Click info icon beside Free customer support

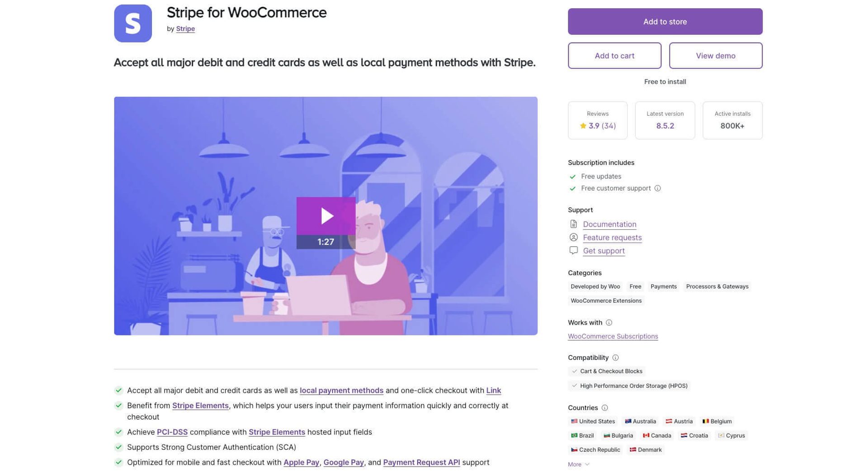tap(658, 188)
